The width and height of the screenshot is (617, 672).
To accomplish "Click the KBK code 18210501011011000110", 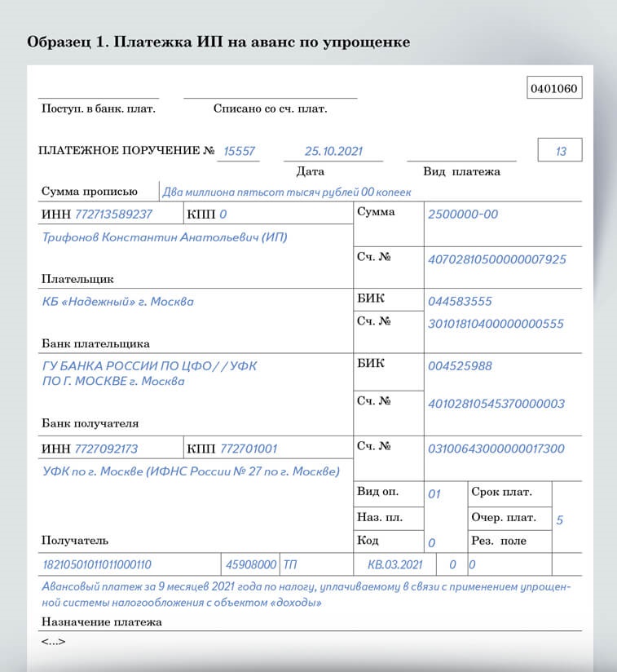I will coord(97,564).
